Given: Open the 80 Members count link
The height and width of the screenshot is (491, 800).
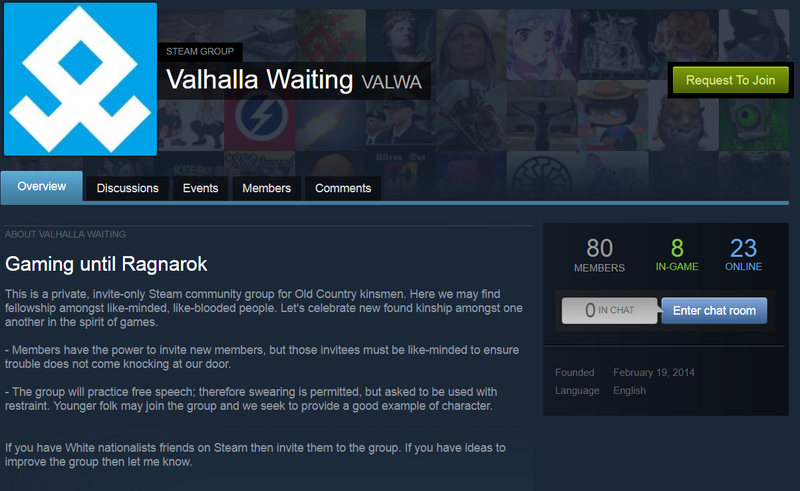Looking at the screenshot, I should point(599,255).
